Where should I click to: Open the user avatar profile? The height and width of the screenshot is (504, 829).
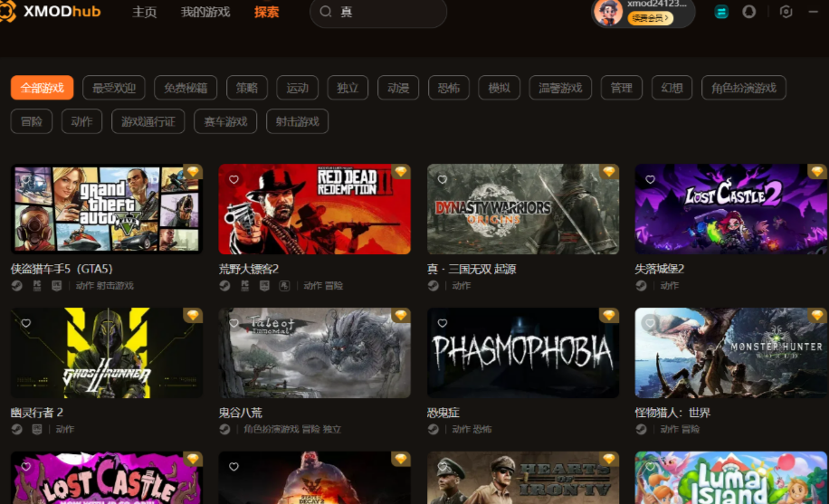pyautogui.click(x=608, y=12)
